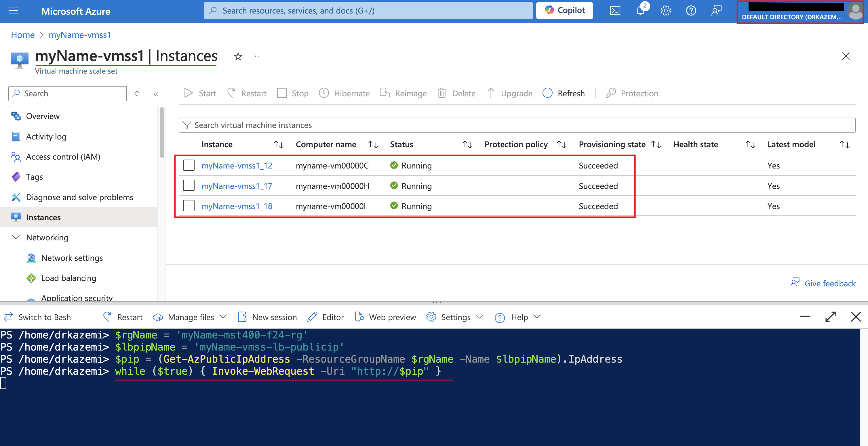Focus the top resource search bar
The width and height of the screenshot is (868, 446).
368,10
